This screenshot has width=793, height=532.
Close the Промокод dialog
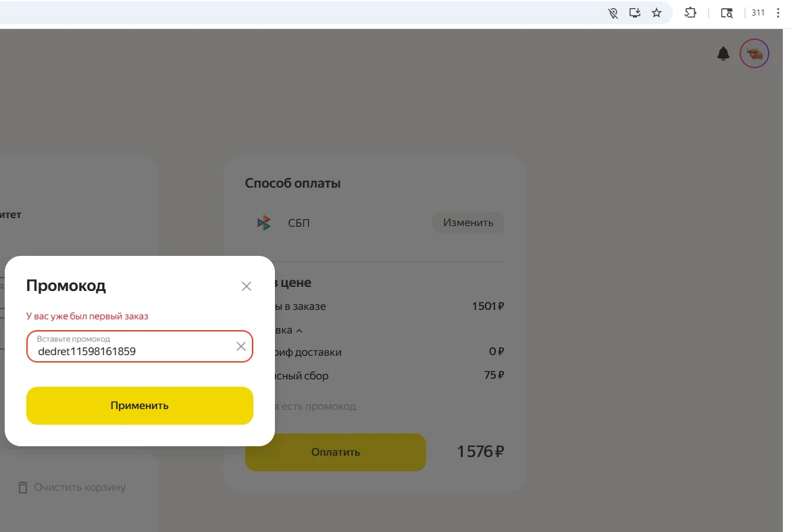[x=247, y=286]
